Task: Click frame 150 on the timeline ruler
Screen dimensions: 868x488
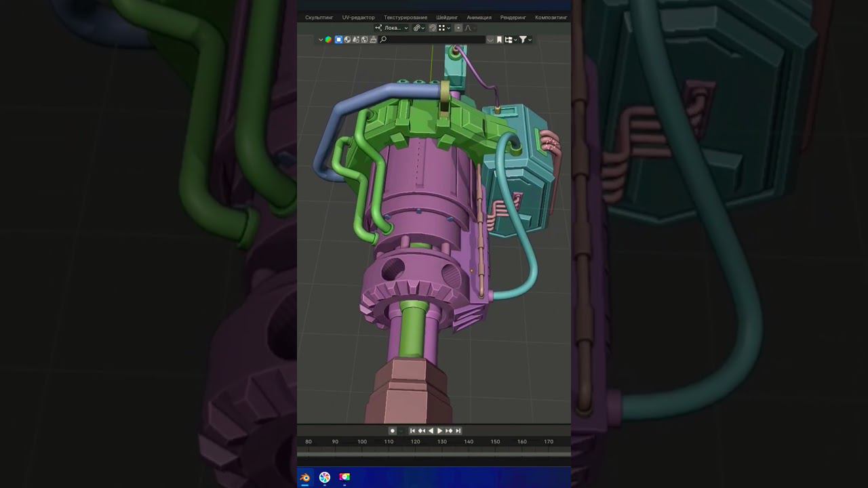Action: (495, 442)
